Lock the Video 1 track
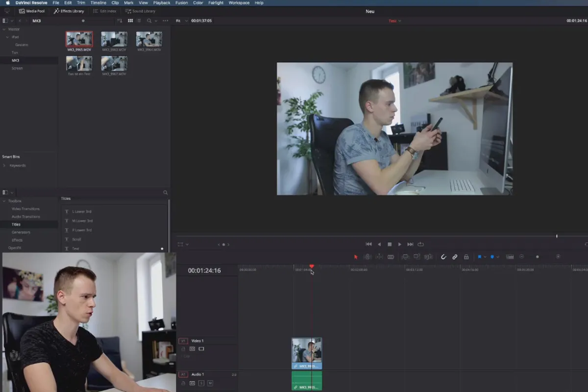 [x=183, y=349]
